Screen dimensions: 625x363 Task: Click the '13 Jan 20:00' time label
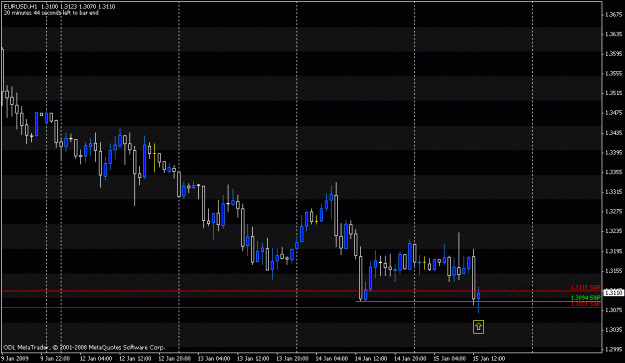point(293,359)
